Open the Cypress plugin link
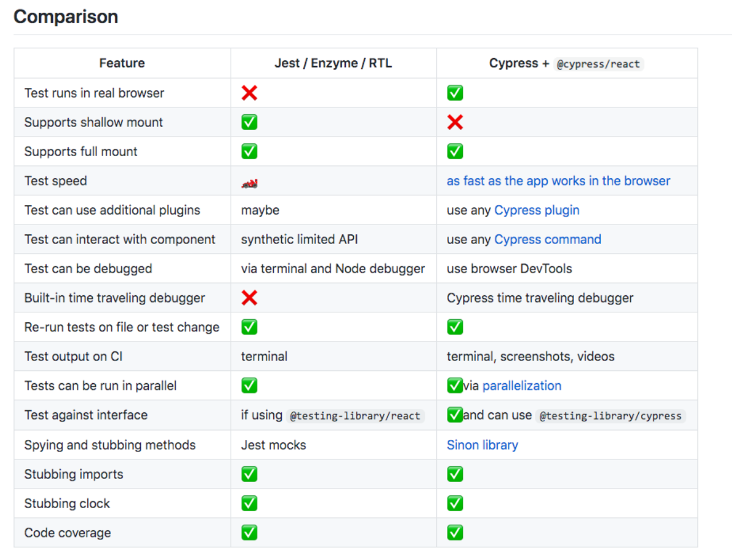Image resolution: width=732 pixels, height=560 pixels. (x=537, y=210)
